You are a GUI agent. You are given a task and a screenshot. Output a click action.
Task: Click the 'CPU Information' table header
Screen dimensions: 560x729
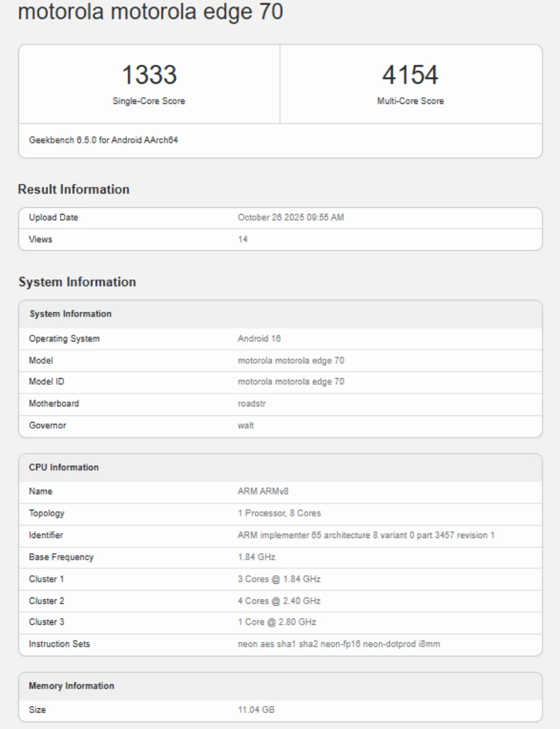pyautogui.click(x=63, y=467)
